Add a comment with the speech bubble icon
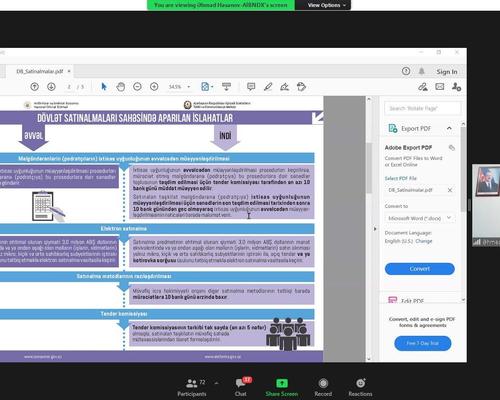This screenshot has width=500, height=400. click(x=251, y=87)
